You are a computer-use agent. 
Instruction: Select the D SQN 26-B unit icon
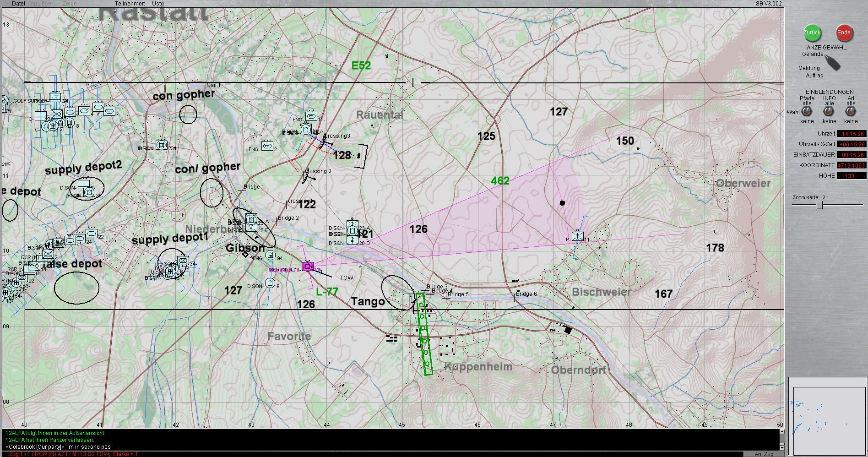point(352,239)
